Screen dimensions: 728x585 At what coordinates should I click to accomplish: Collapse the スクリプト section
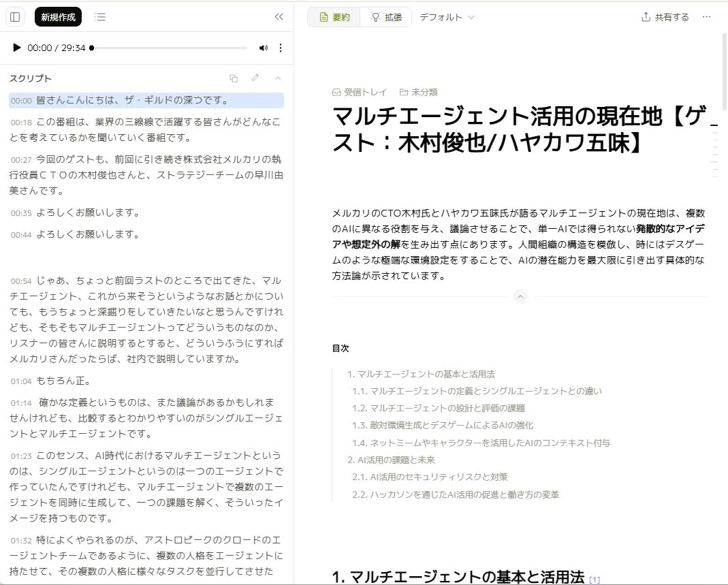point(278,78)
